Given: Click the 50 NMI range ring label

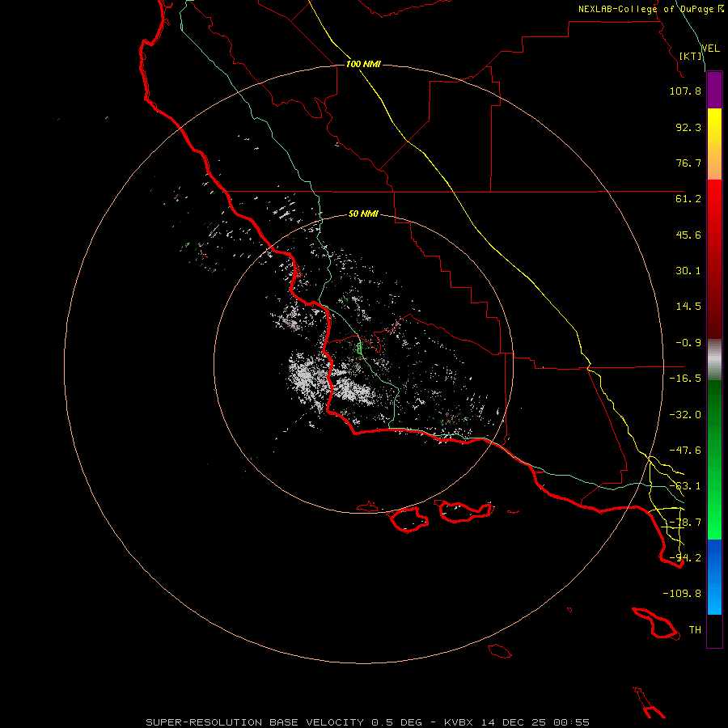Looking at the screenshot, I should pos(363,214).
